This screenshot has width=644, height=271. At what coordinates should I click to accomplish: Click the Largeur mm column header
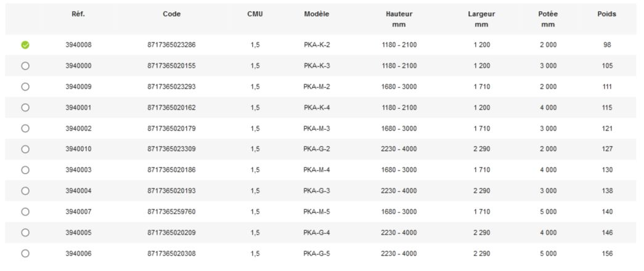point(481,19)
